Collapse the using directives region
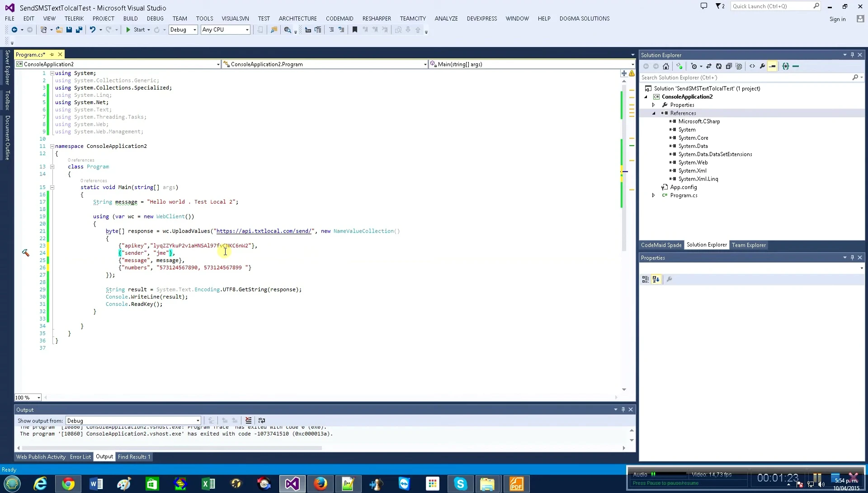This screenshot has height=493, width=868. (52, 73)
